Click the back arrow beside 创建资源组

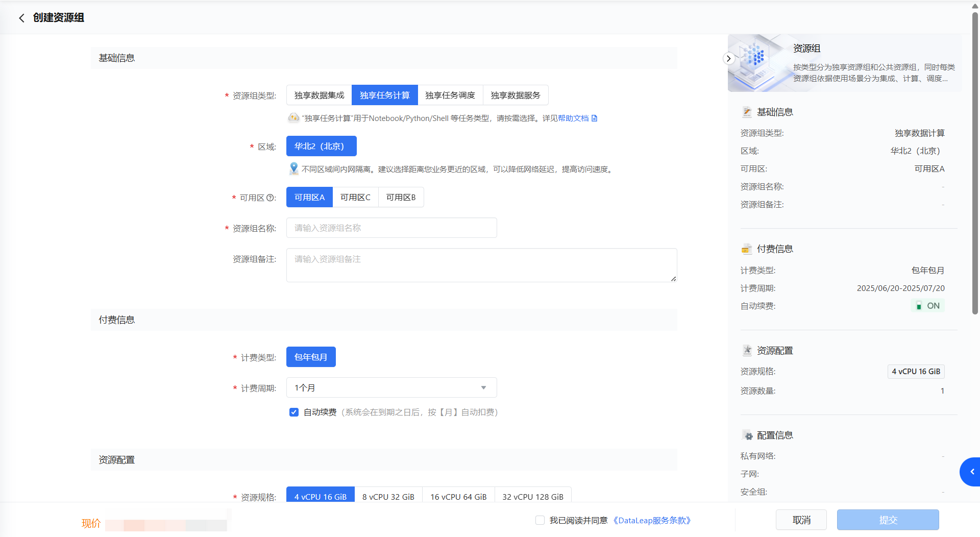pyautogui.click(x=21, y=18)
